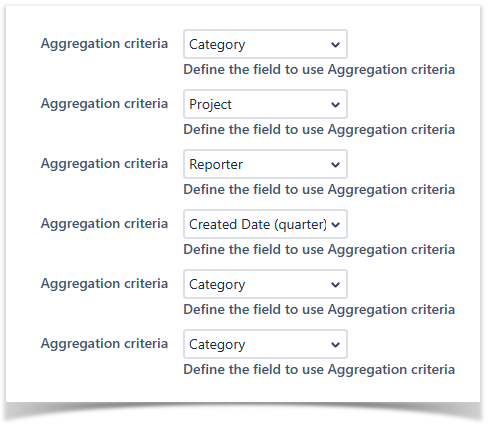The width and height of the screenshot is (494, 431).
Task: Click the chevron arrow in the Reporter dropdown
Action: coord(335,165)
